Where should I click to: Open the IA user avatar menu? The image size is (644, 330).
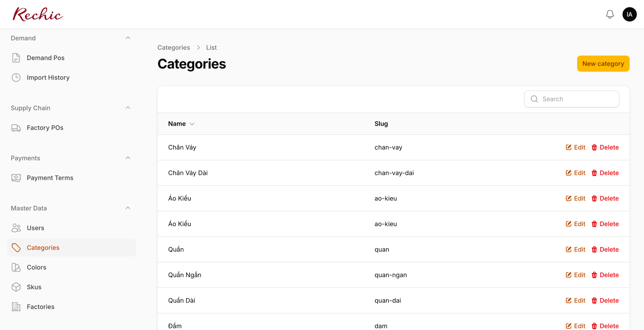pos(630,14)
